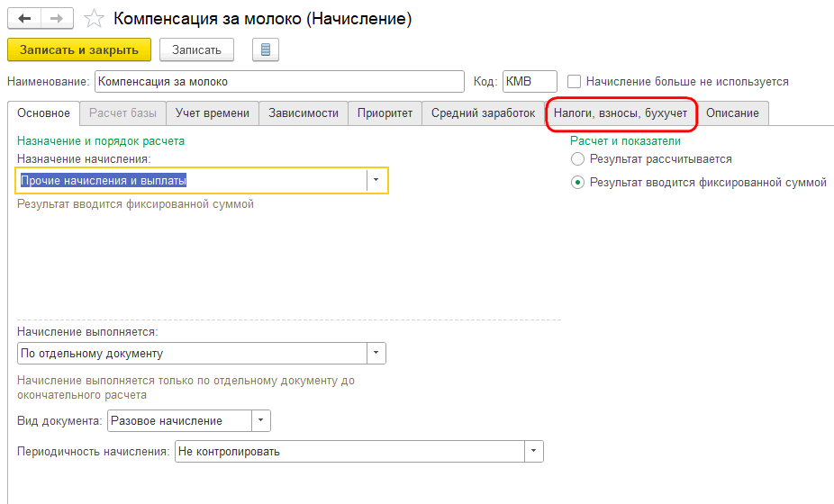Click the По отдельному документу field

point(192,353)
